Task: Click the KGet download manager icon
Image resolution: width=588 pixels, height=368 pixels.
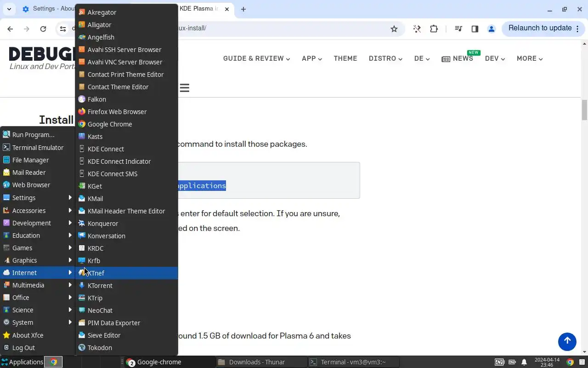Action: pyautogui.click(x=82, y=186)
